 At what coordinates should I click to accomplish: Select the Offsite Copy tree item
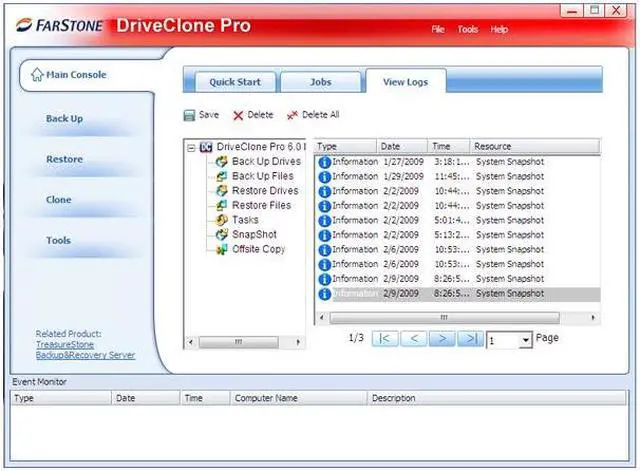coord(258,249)
